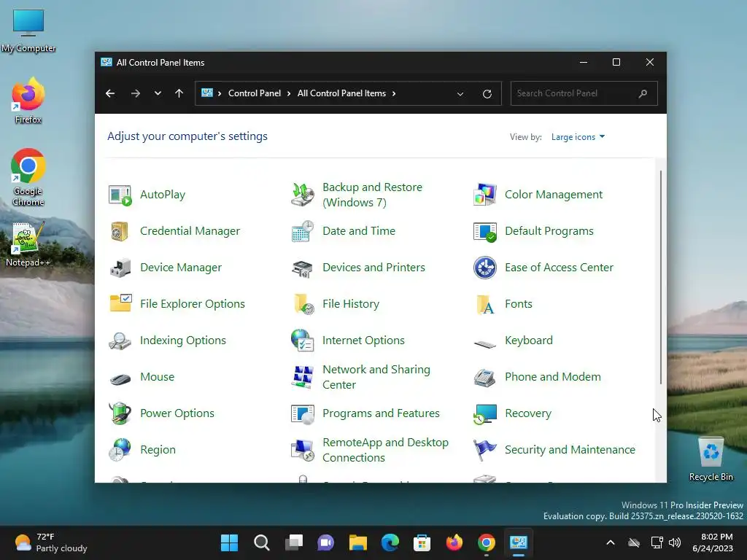Click the Recovery icon
The height and width of the screenshot is (560, 747).
(x=485, y=414)
